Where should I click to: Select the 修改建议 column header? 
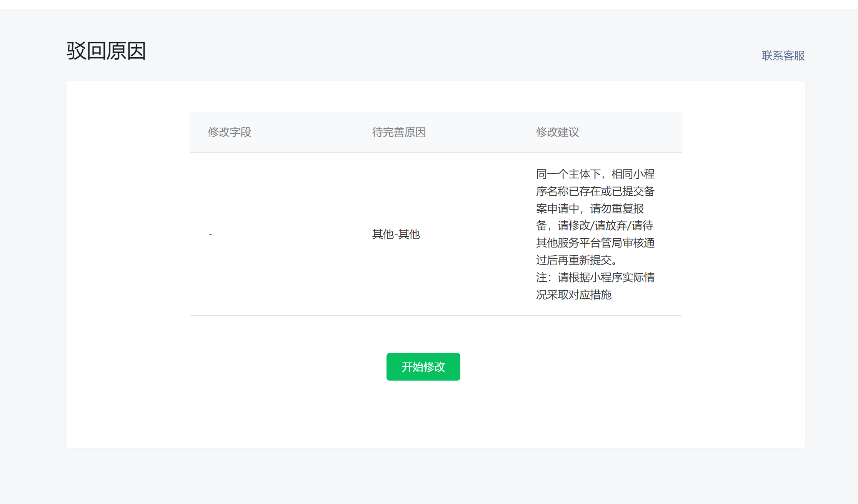(x=557, y=132)
